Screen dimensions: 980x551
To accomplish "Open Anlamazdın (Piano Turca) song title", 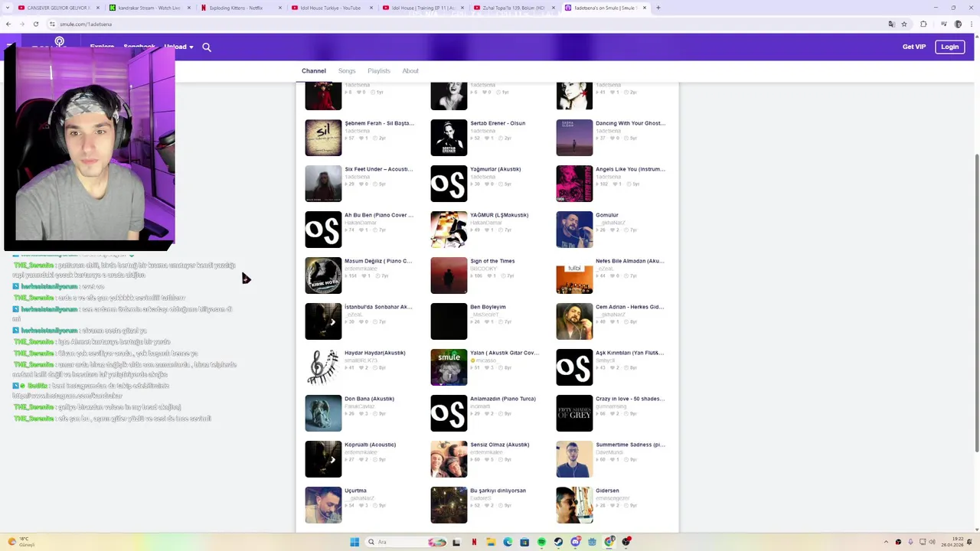I will click(503, 399).
